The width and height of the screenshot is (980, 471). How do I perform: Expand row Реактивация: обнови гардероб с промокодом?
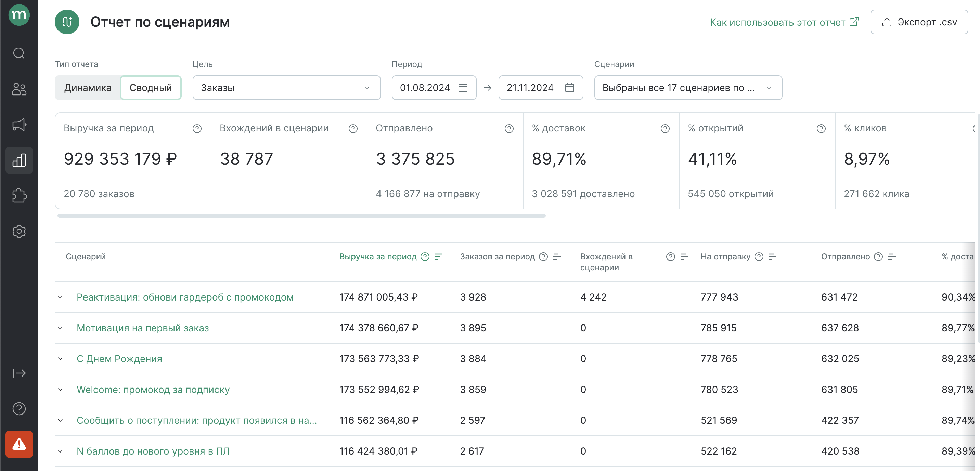tap(60, 297)
